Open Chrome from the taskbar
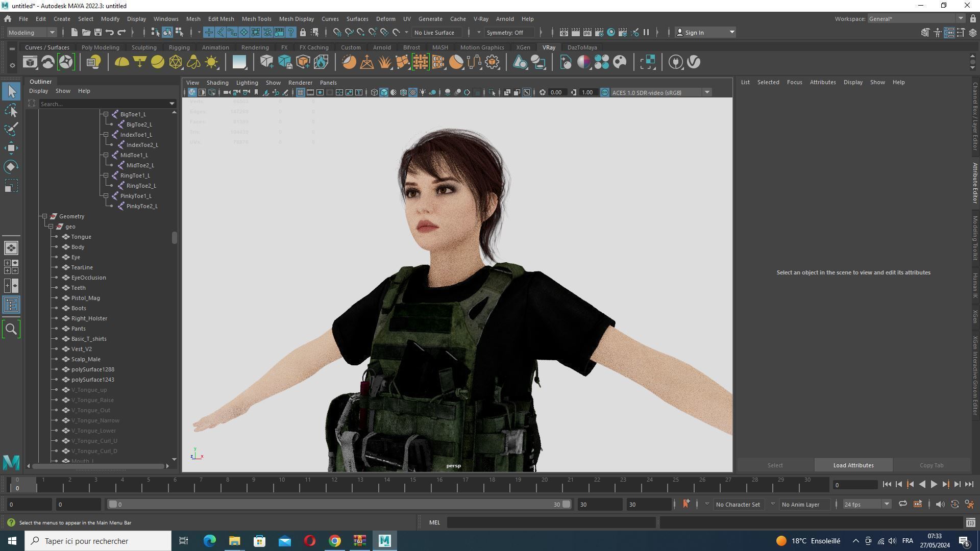 click(335, 541)
